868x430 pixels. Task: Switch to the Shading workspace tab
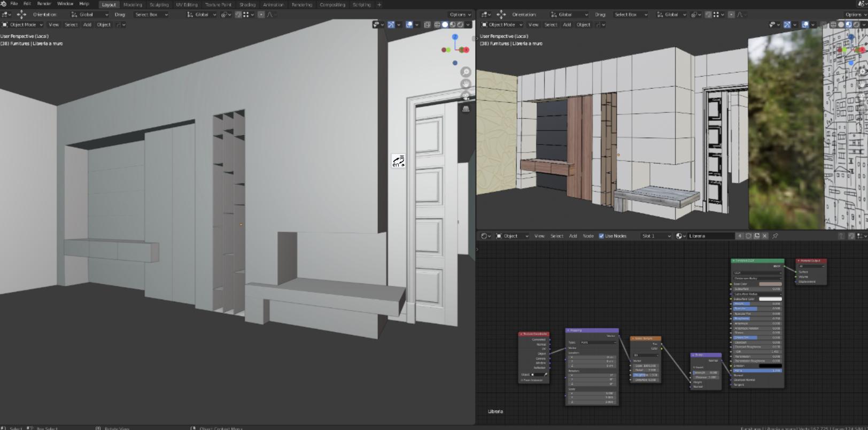click(247, 4)
